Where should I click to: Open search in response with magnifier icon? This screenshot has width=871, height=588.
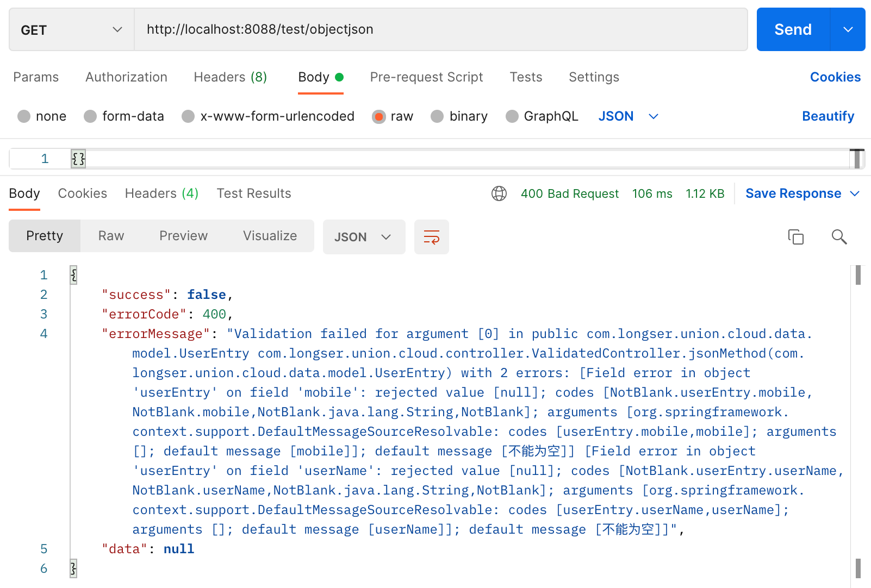pyautogui.click(x=839, y=237)
